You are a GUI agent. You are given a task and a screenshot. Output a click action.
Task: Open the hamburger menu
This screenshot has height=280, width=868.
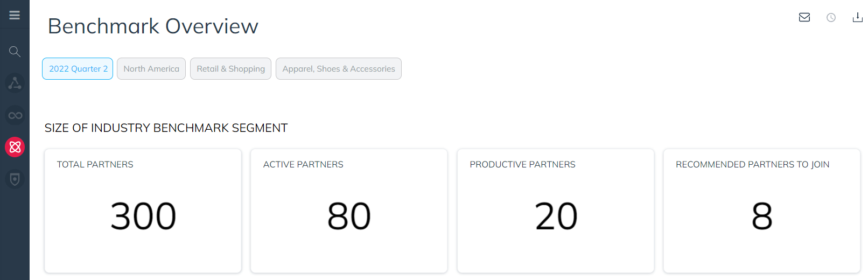[x=15, y=15]
